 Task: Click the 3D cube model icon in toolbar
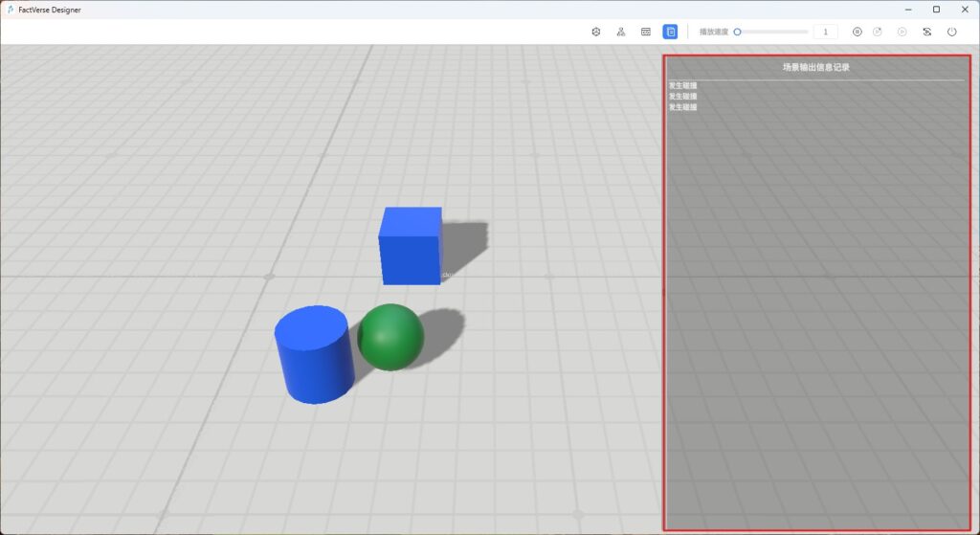click(x=595, y=32)
